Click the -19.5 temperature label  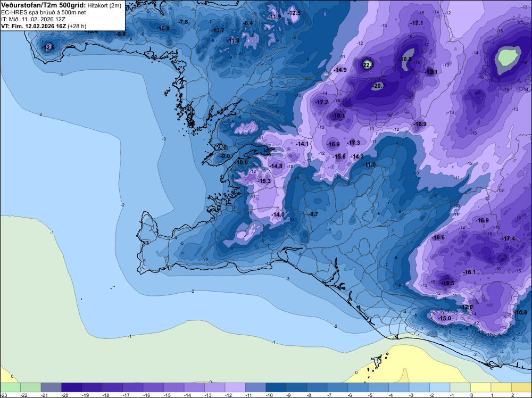[x=447, y=283]
